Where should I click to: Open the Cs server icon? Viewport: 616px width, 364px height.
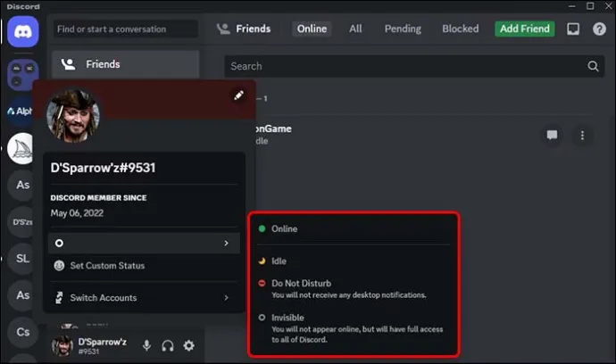coord(22,332)
